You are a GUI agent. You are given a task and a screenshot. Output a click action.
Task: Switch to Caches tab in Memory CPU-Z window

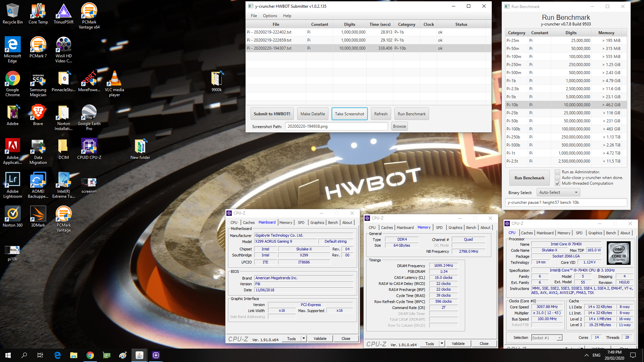tap(387, 228)
